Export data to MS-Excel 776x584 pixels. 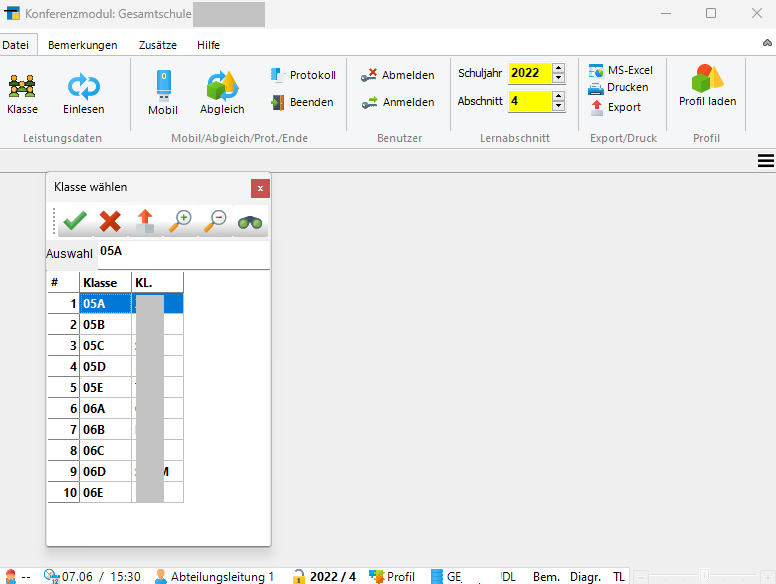pos(621,70)
